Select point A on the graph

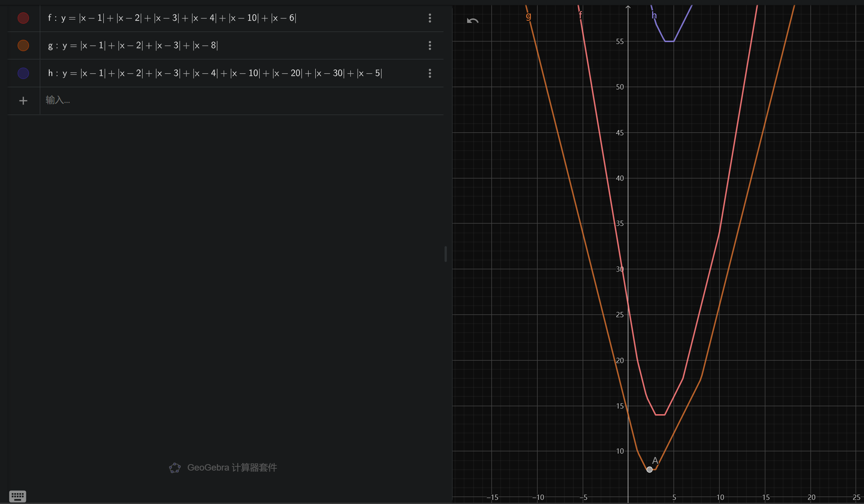click(x=649, y=469)
